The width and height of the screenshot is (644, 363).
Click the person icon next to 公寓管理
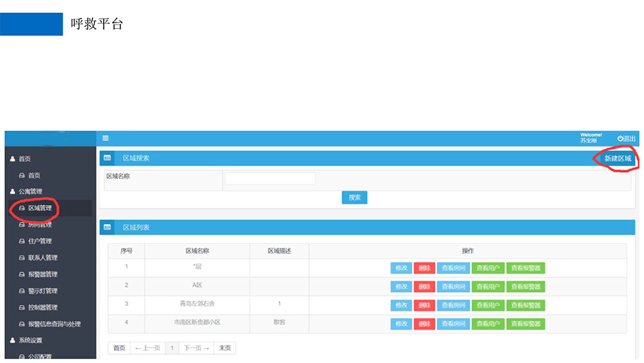pos(13,191)
